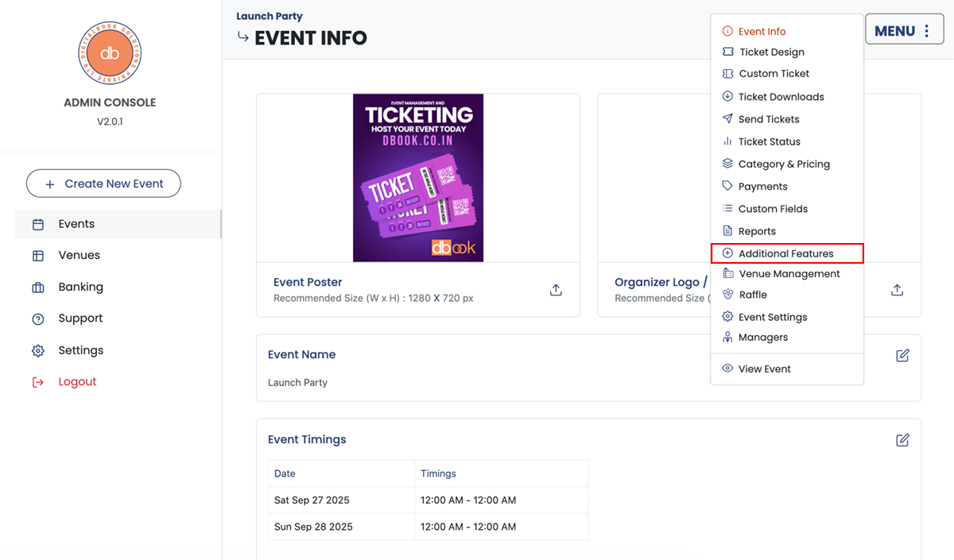Click the Event Poster thumbnail image
954x560 pixels.
(418, 178)
